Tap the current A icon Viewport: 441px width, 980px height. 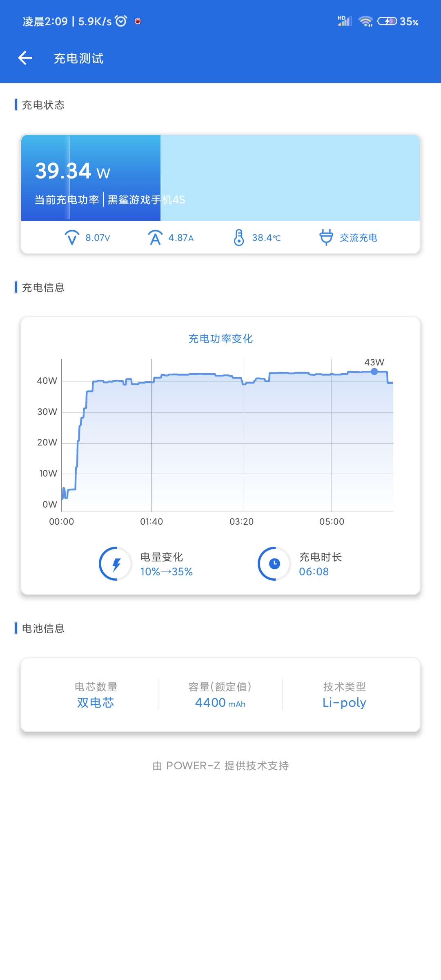click(155, 237)
